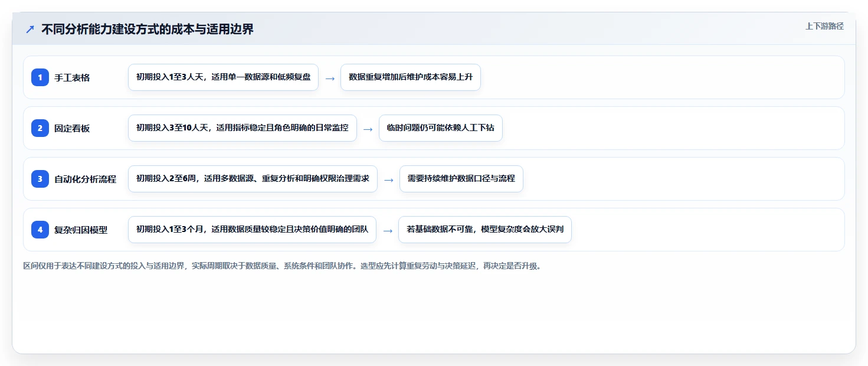
Task: Select the 复杂归因模型 row label
Action: (x=81, y=230)
